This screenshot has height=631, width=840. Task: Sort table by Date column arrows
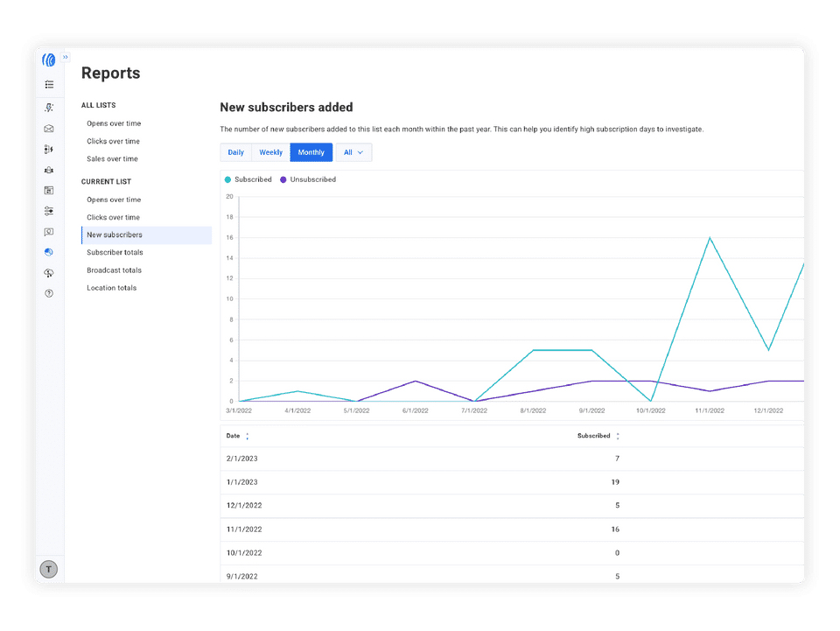coord(247,436)
